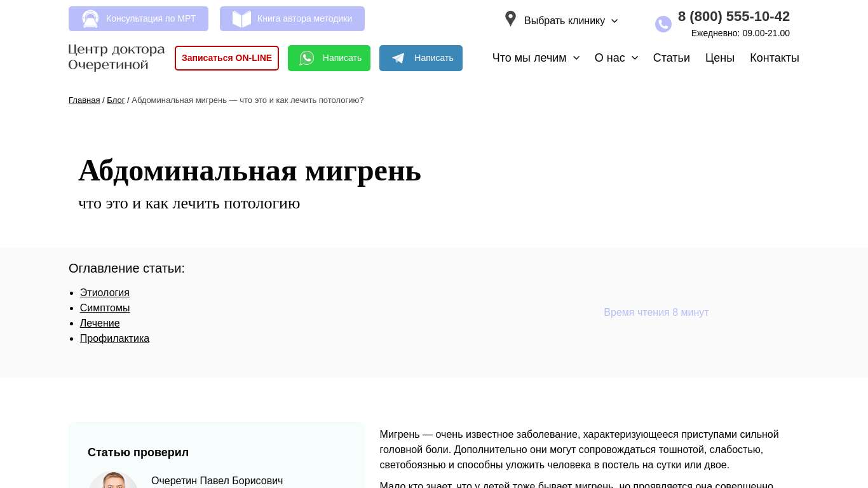Screen dimensions: 868x488
Task: Click the doctor Очеретин photo thumbnail
Action: [x=113, y=480]
